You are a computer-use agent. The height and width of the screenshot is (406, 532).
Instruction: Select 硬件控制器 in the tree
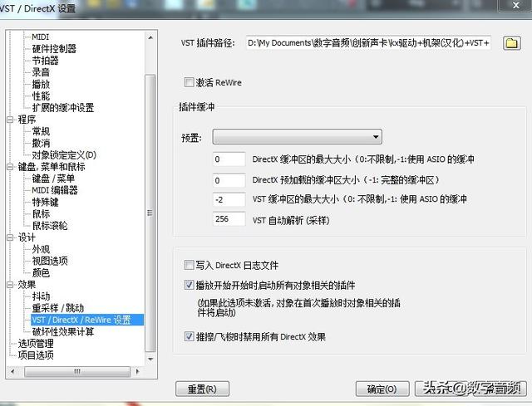tap(54, 48)
